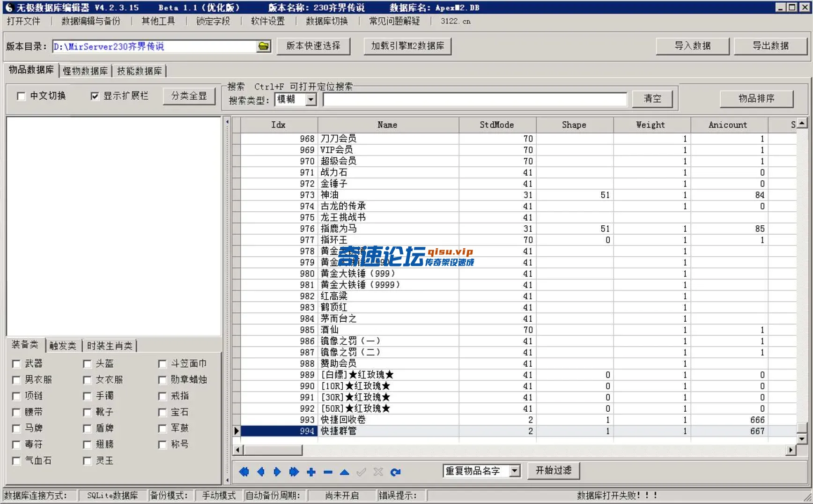Screen dimensions: 813x504
Task: Tick the 宝石 checkbox
Action: (x=163, y=413)
